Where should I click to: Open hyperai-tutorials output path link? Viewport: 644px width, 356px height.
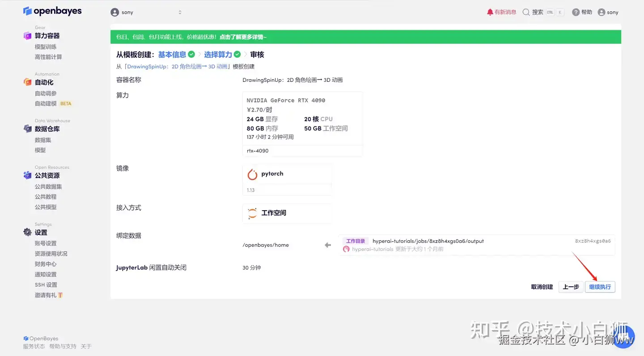tap(428, 241)
